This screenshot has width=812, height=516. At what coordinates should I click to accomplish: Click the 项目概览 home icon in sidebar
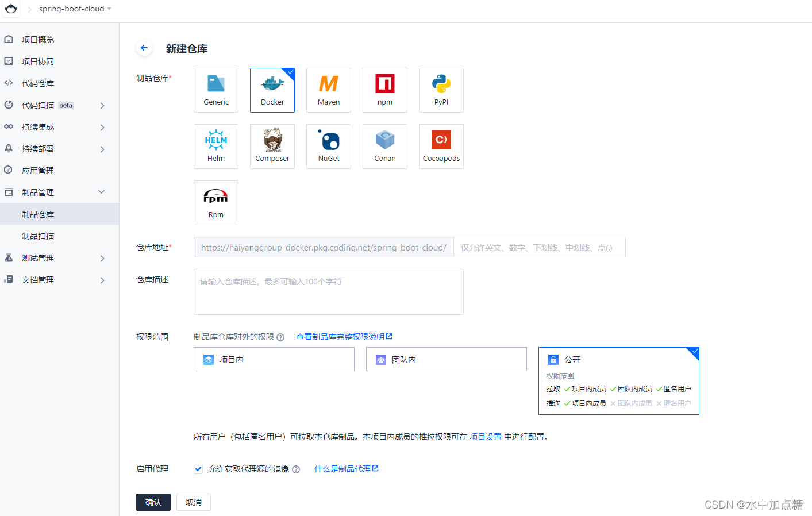click(9, 39)
